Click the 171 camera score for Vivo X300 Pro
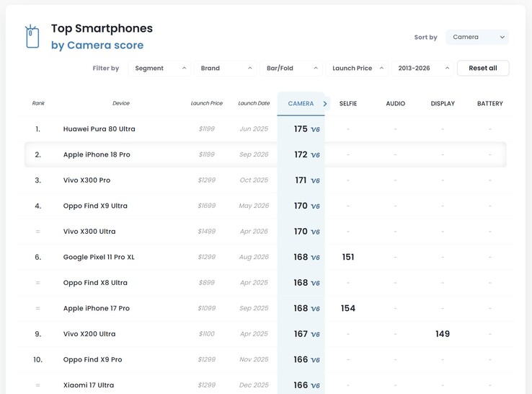Screen dimensions: 532x394 [x=301, y=180]
